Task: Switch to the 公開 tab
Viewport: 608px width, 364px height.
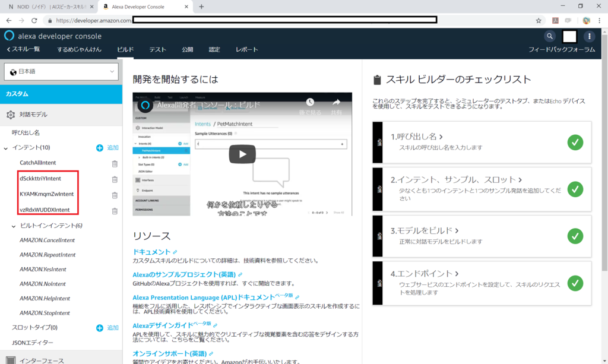Action: (x=187, y=50)
